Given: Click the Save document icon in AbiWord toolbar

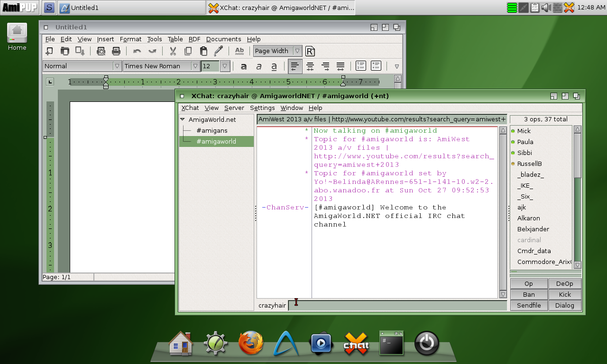Looking at the screenshot, I should (80, 51).
